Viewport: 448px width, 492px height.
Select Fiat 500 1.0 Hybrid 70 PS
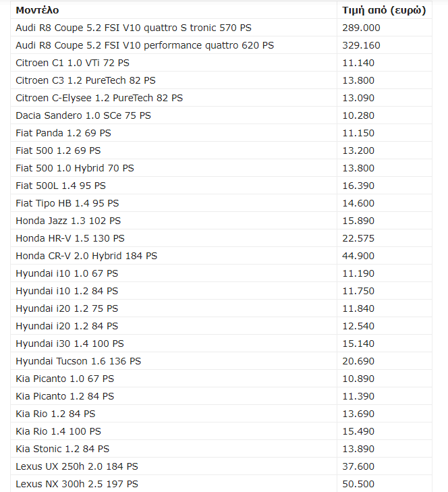pyautogui.click(x=75, y=168)
